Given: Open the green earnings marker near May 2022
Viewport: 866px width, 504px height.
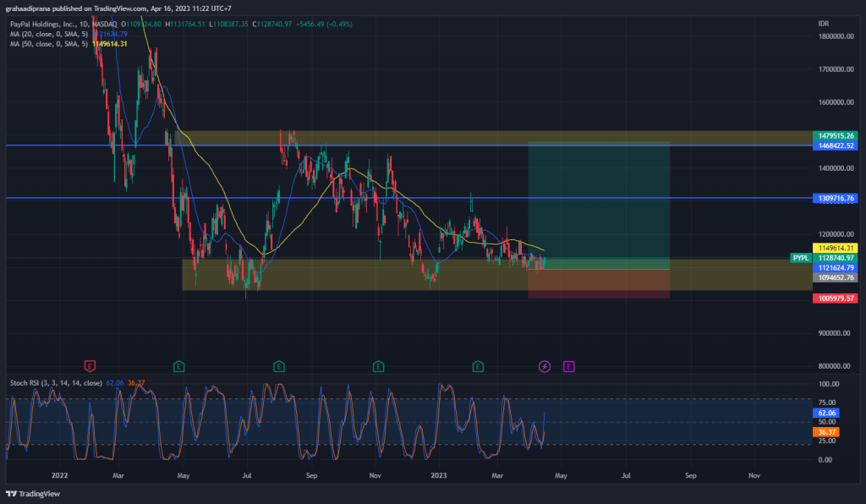Looking at the screenshot, I should point(179,366).
